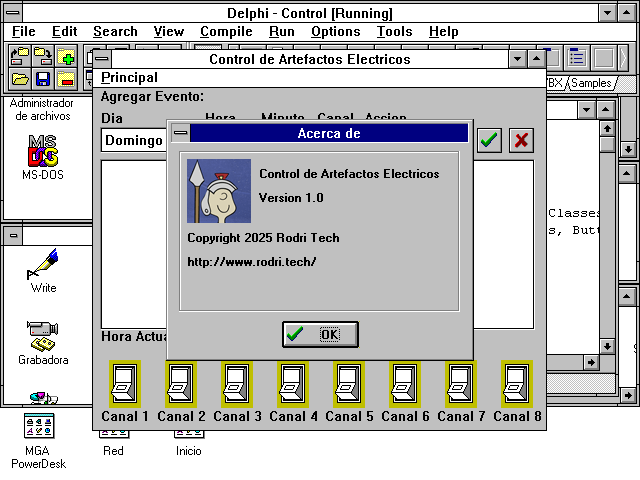The image size is (640, 480).
Task: Click the Delphi save file toolbar icon
Action: click(43, 78)
